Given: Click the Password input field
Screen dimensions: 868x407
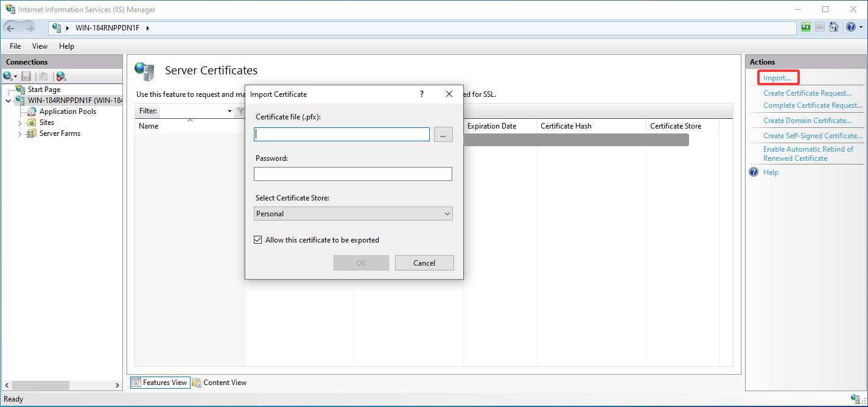Looking at the screenshot, I should coord(353,174).
